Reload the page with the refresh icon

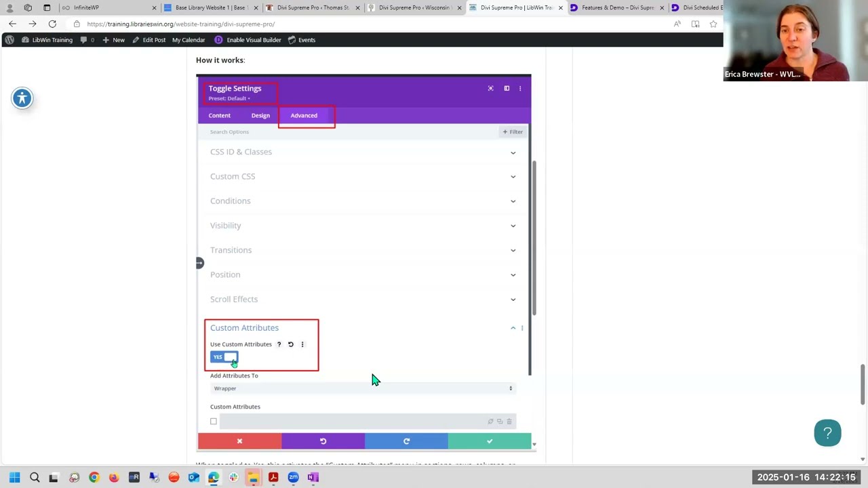(x=52, y=24)
